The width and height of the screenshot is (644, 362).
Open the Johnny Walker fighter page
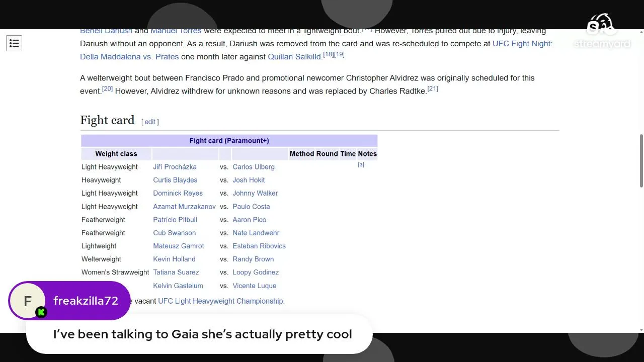pyautogui.click(x=255, y=193)
